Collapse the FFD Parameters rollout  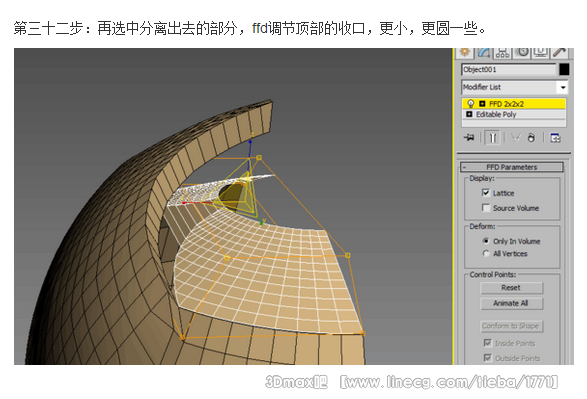511,167
